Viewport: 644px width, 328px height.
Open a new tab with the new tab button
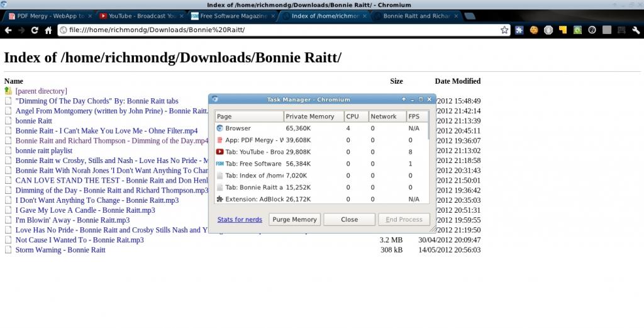[469, 16]
